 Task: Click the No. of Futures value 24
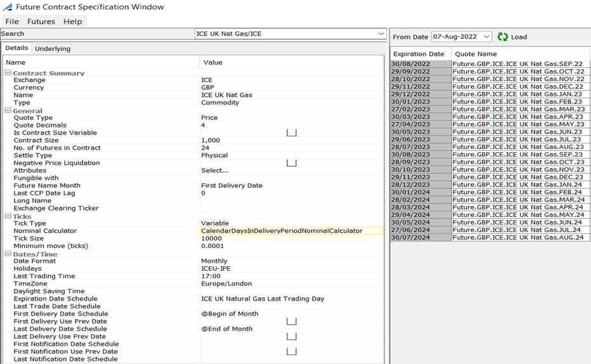(205, 148)
